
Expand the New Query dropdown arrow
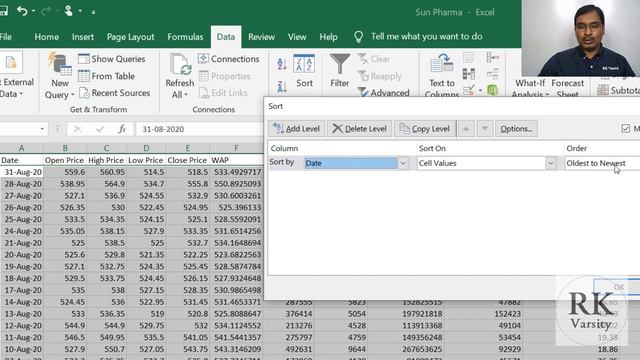tap(73, 95)
